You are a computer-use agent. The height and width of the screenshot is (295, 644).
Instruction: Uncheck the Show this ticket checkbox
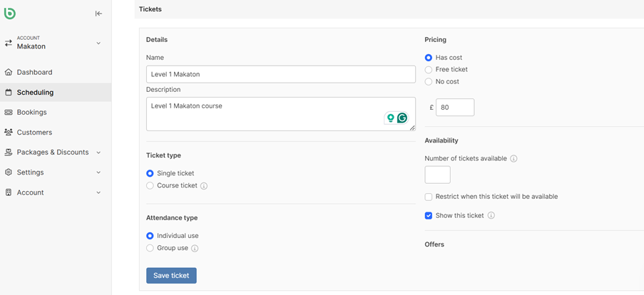pyautogui.click(x=429, y=216)
